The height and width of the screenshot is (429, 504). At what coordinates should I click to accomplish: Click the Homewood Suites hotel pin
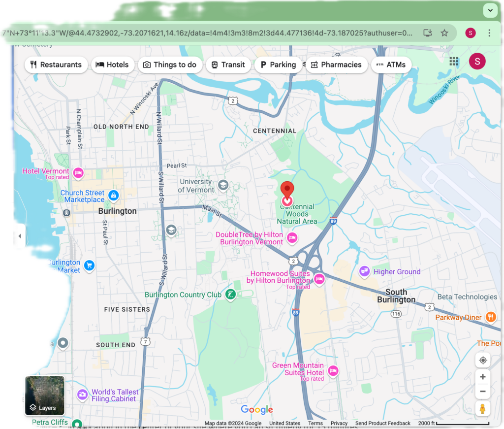[319, 279]
